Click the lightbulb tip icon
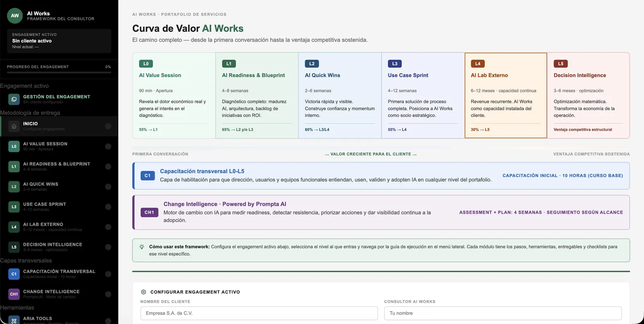 pyautogui.click(x=142, y=247)
